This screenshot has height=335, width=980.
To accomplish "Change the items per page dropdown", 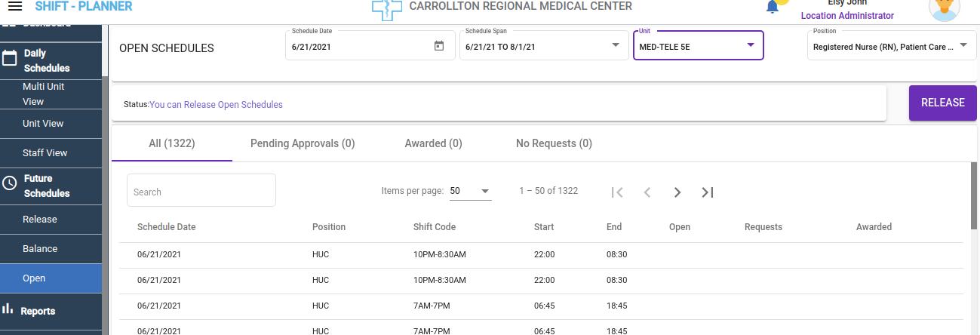I will 471,192.
